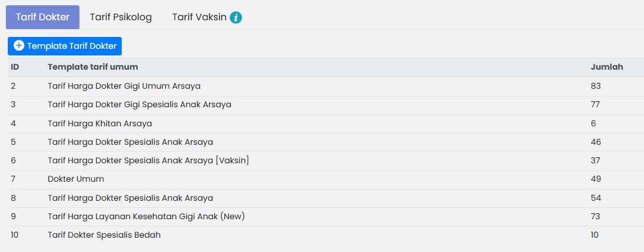Viewport: 644px width, 252px height.
Task: Click the info icon beside Tarif Vaksin
Action: point(236,17)
